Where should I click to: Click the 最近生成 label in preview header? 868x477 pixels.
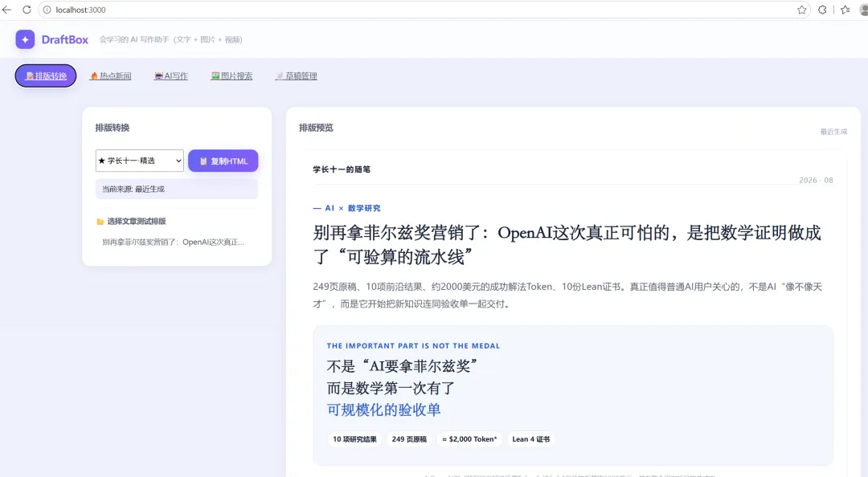coord(833,132)
